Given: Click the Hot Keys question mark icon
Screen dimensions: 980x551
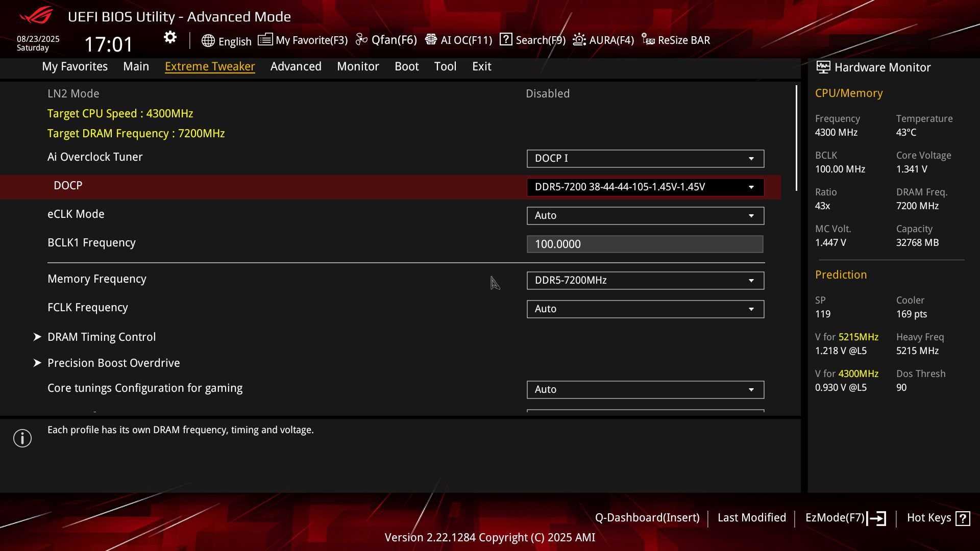Looking at the screenshot, I should coord(963,518).
